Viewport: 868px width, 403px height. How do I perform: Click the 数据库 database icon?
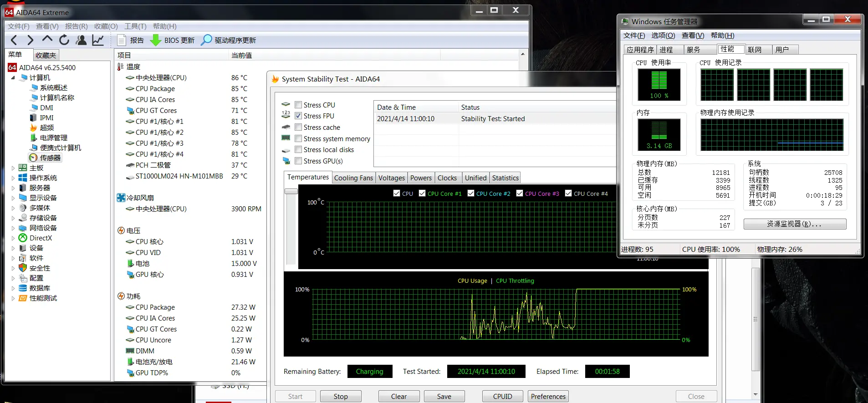(x=23, y=288)
